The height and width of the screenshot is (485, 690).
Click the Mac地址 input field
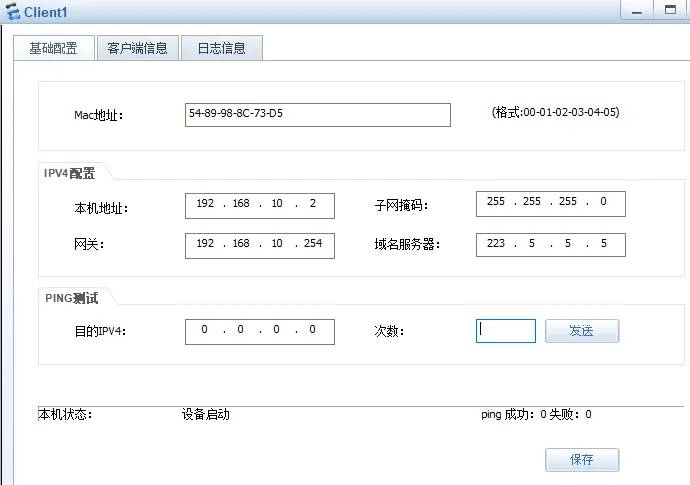coord(318,115)
